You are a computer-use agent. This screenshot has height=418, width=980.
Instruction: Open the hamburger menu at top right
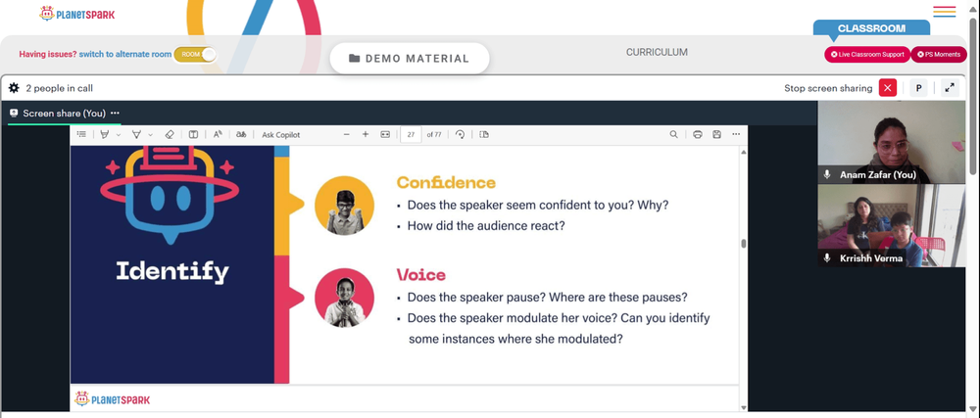click(944, 12)
